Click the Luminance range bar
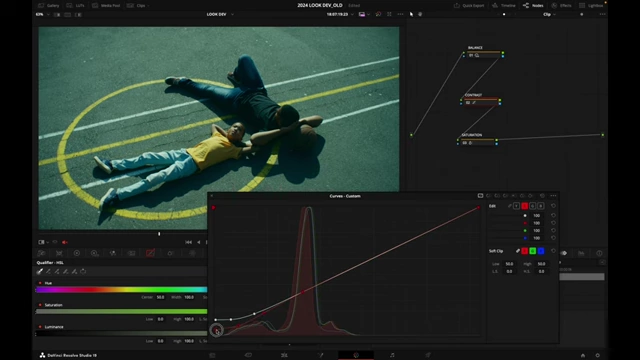 coord(122,333)
